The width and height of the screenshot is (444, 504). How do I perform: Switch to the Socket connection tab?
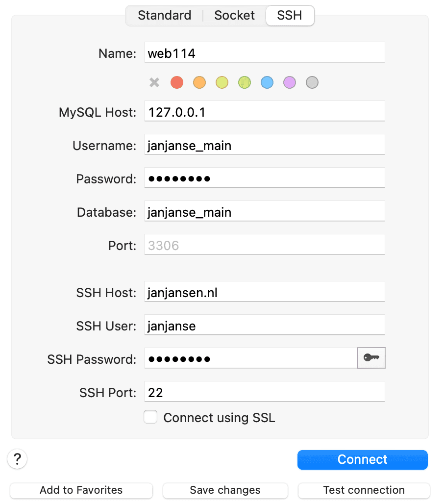234,16
